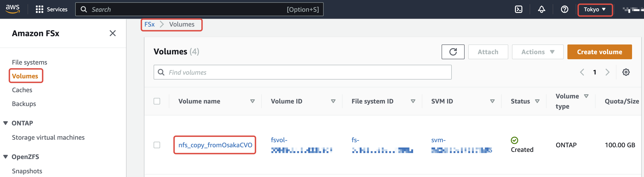Select all volumes with the header checkbox
Image resolution: width=644 pixels, height=177 pixels.
click(x=157, y=101)
